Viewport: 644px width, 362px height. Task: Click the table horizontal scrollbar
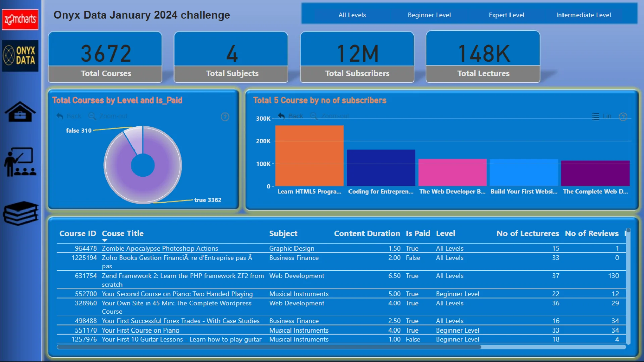269,347
